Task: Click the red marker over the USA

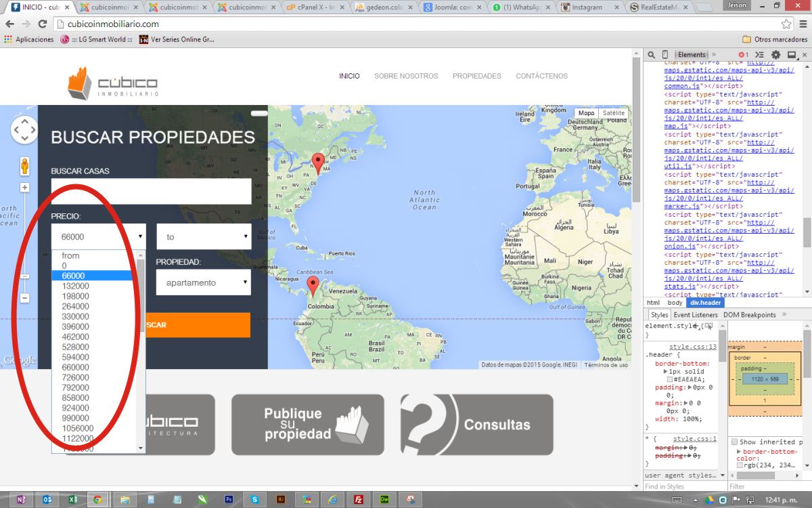Action: tap(317, 163)
